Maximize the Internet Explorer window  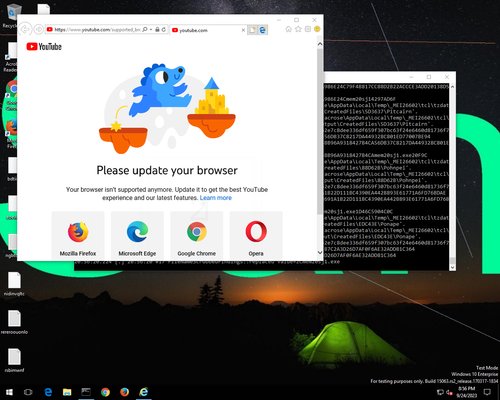tap(296, 20)
